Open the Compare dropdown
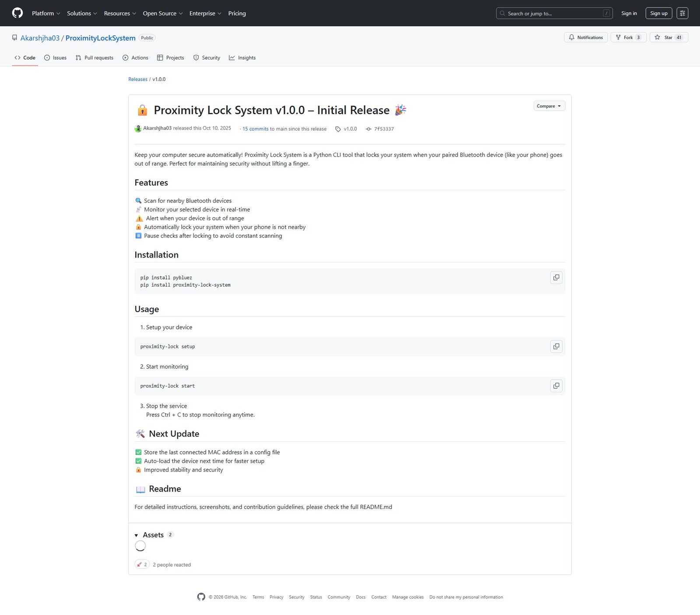This screenshot has width=700, height=615. pyautogui.click(x=549, y=106)
